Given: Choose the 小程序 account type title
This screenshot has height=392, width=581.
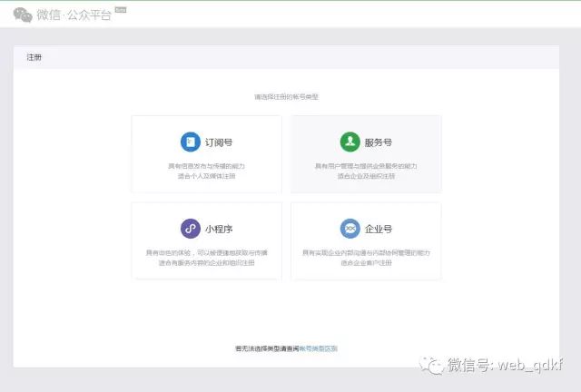Looking at the screenshot, I should (x=219, y=230).
